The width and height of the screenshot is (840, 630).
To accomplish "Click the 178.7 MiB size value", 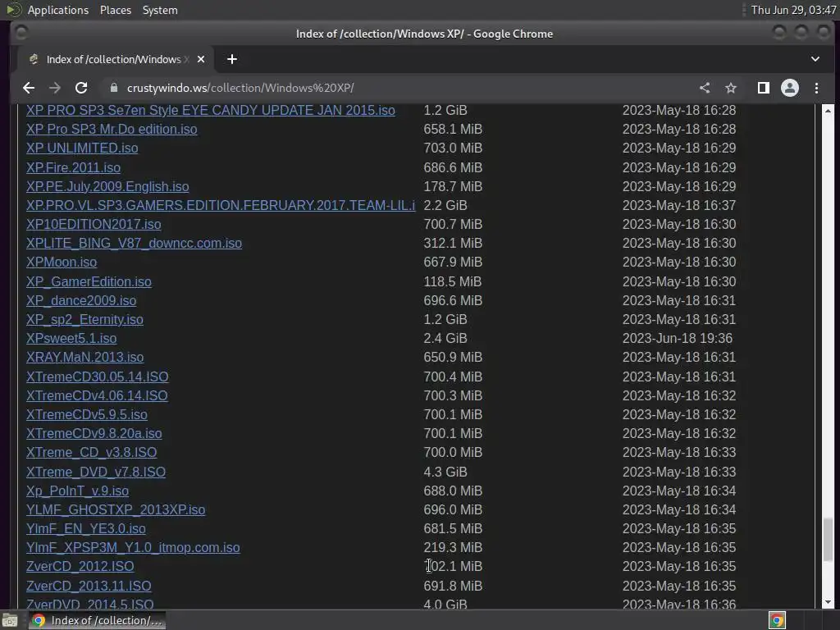I will [x=453, y=186].
